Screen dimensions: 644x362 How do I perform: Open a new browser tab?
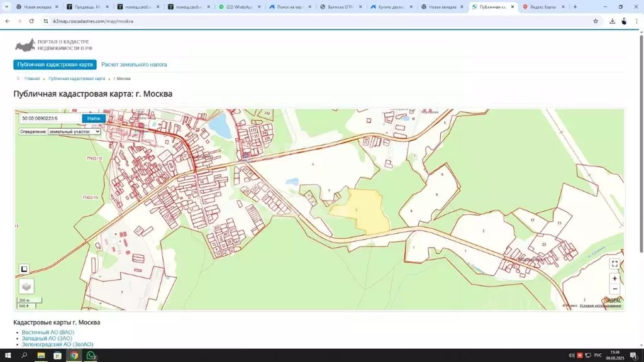[x=575, y=7]
